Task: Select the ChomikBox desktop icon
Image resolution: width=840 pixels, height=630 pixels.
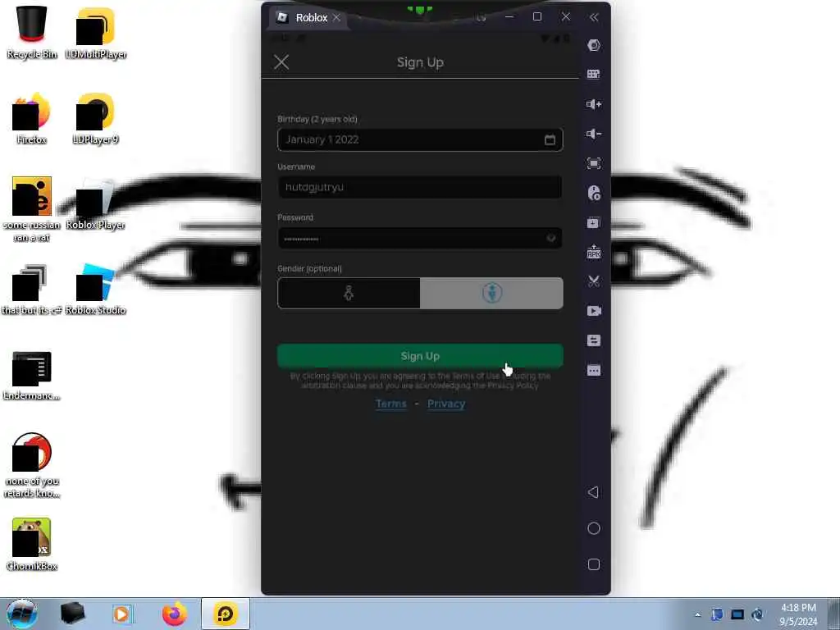Action: (x=32, y=544)
